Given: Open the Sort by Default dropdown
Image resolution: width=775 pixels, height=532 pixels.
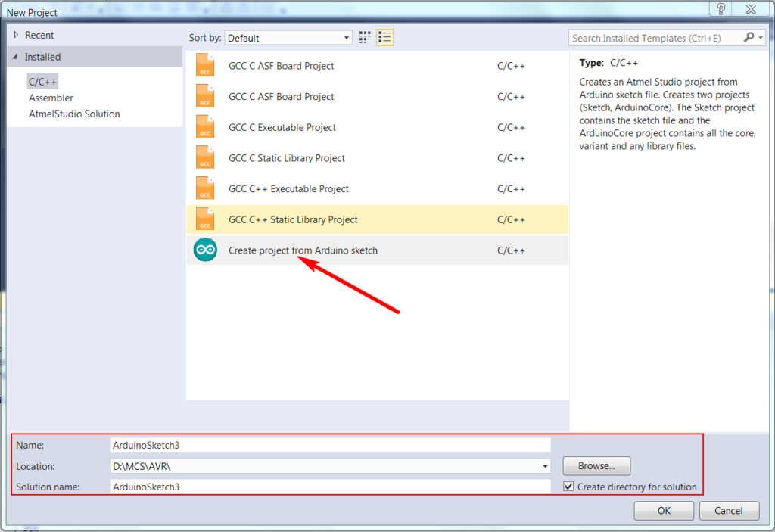Looking at the screenshot, I should click(288, 38).
